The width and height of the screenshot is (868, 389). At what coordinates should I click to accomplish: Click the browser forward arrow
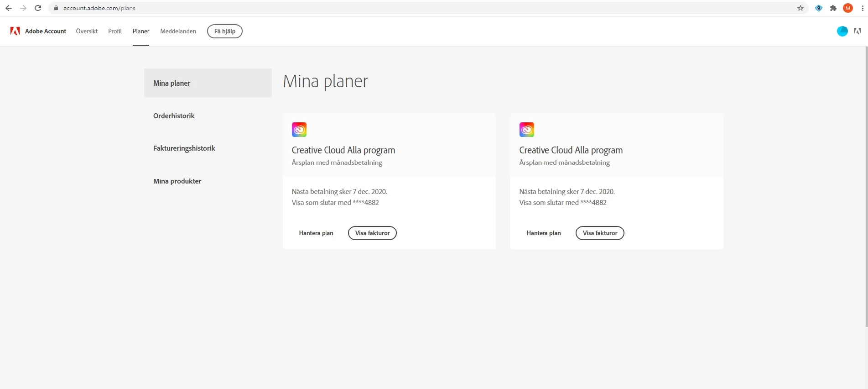(23, 8)
